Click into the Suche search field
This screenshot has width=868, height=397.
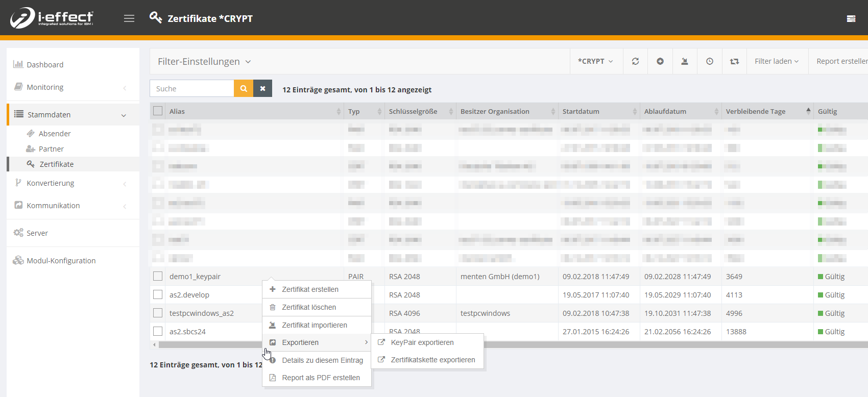pos(192,88)
